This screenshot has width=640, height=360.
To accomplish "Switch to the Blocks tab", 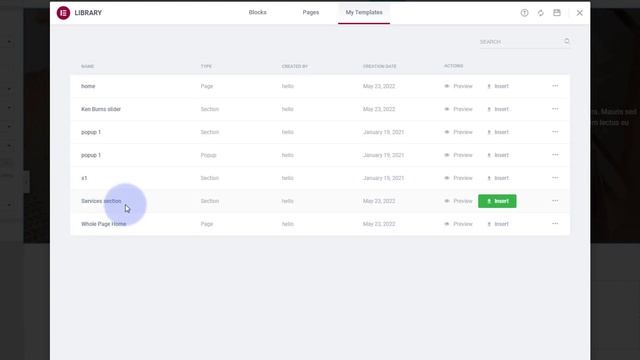I will (x=258, y=12).
